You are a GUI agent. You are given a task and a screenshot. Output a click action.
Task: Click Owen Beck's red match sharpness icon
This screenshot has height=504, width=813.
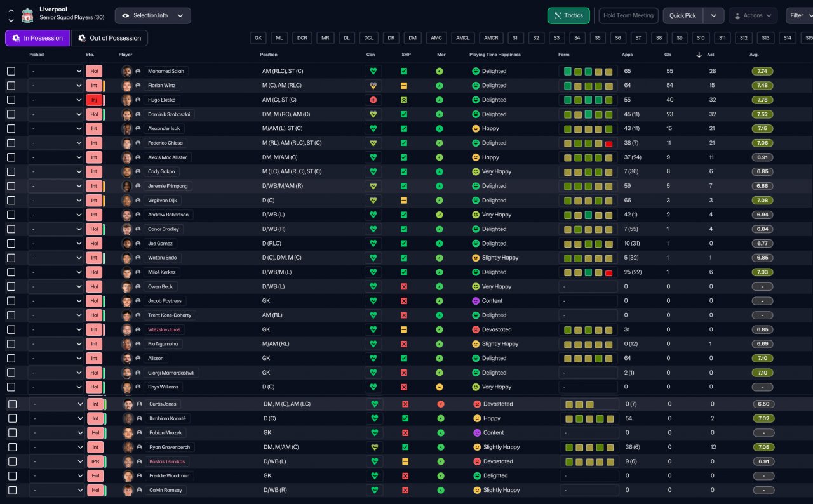pyautogui.click(x=404, y=287)
